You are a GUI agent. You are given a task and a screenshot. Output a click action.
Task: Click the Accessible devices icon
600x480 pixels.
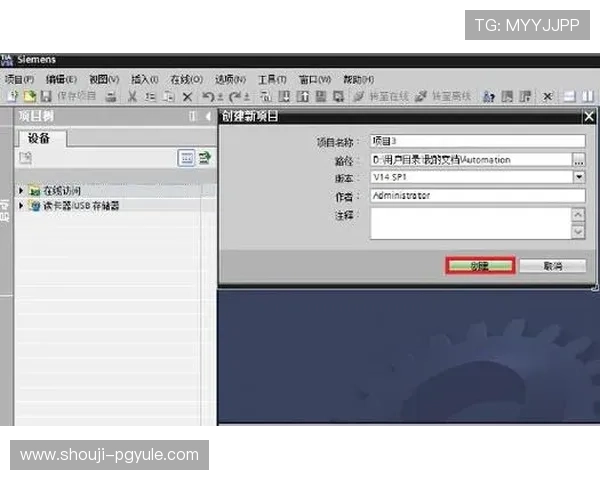(x=489, y=96)
